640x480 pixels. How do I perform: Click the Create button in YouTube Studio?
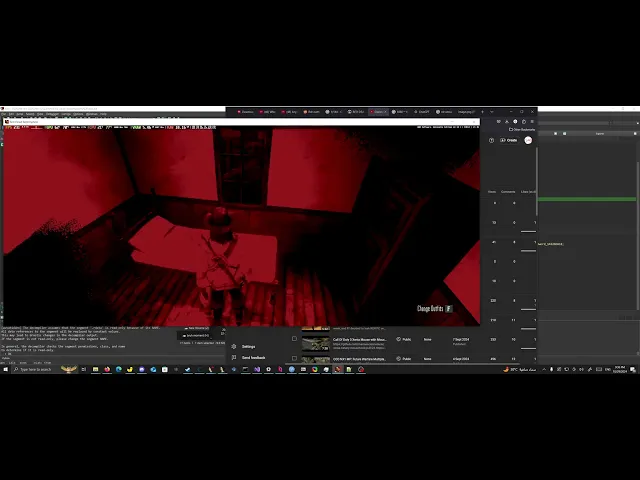(x=509, y=140)
